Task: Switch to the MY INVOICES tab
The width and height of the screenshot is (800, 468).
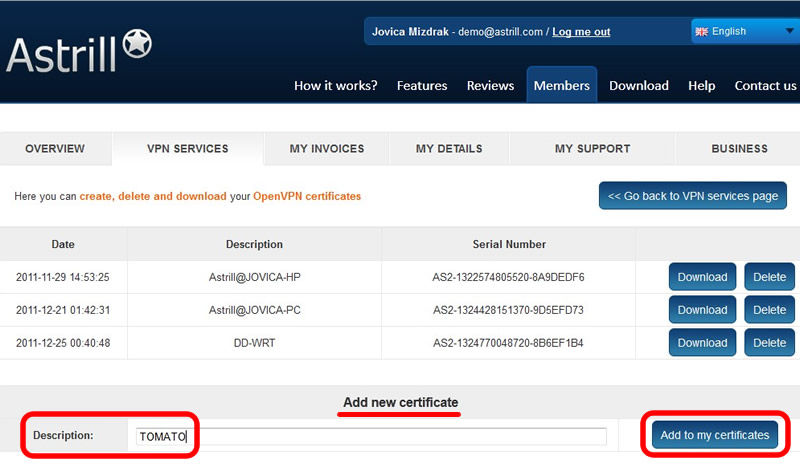Action: (x=327, y=149)
